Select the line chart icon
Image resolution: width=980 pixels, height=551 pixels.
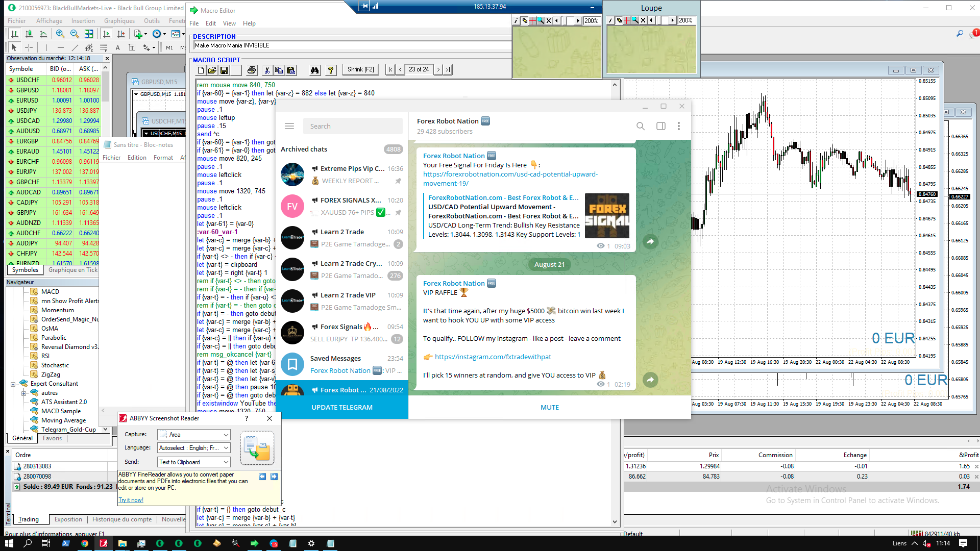(x=43, y=34)
